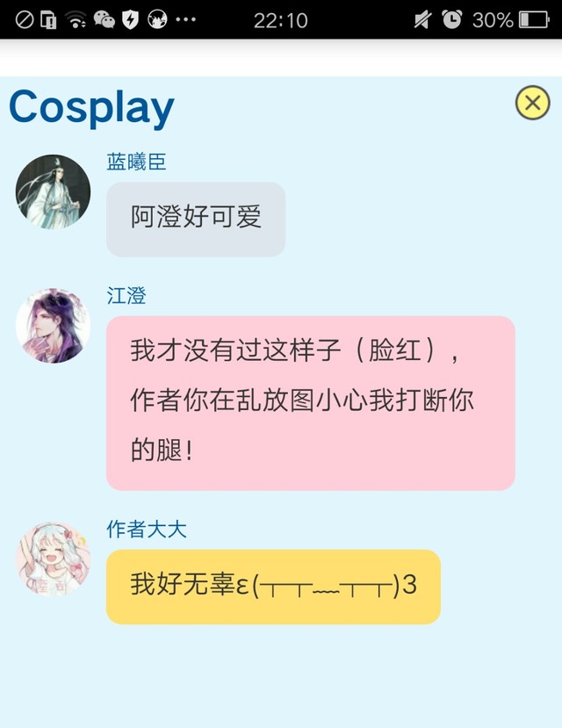Select the 阿澄好可爱 message bubble
Screen dimensions: 562x728
click(x=196, y=220)
